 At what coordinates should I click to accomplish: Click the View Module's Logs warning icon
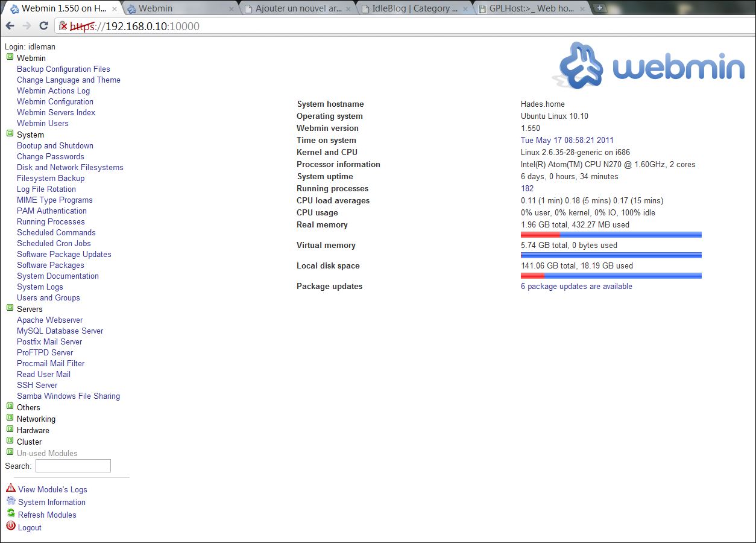click(x=10, y=488)
